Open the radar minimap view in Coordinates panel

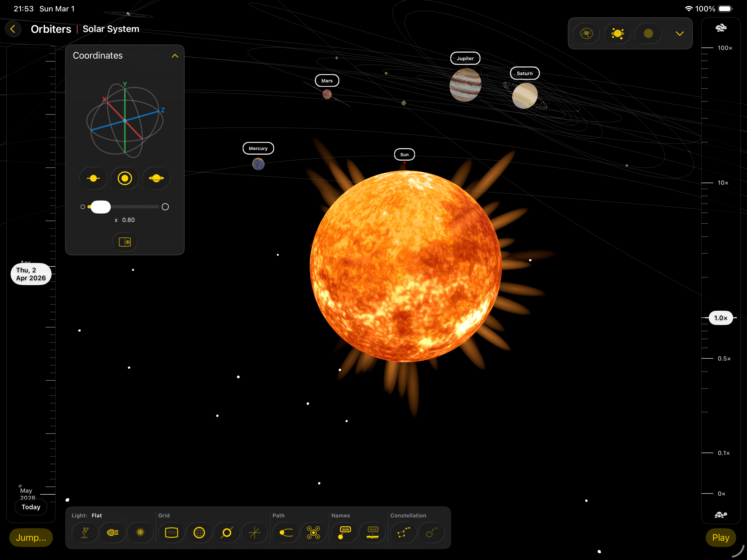coord(125,242)
